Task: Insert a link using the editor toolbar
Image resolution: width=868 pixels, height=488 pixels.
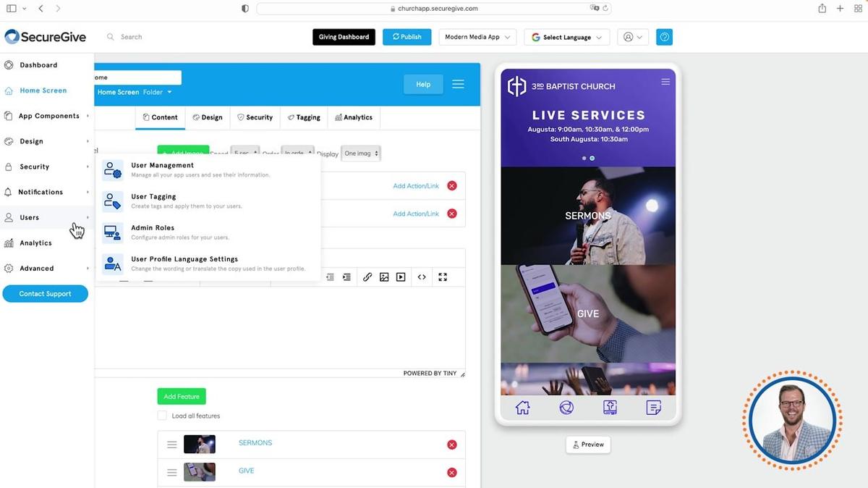Action: 367,277
